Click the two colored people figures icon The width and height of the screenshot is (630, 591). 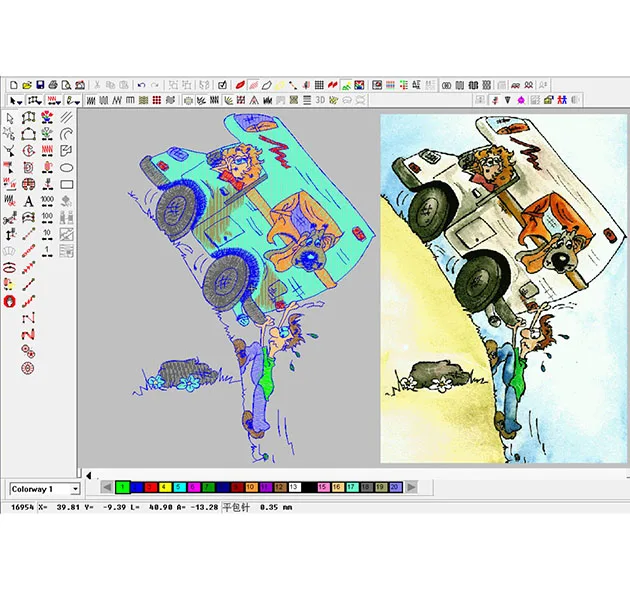pos(562,100)
